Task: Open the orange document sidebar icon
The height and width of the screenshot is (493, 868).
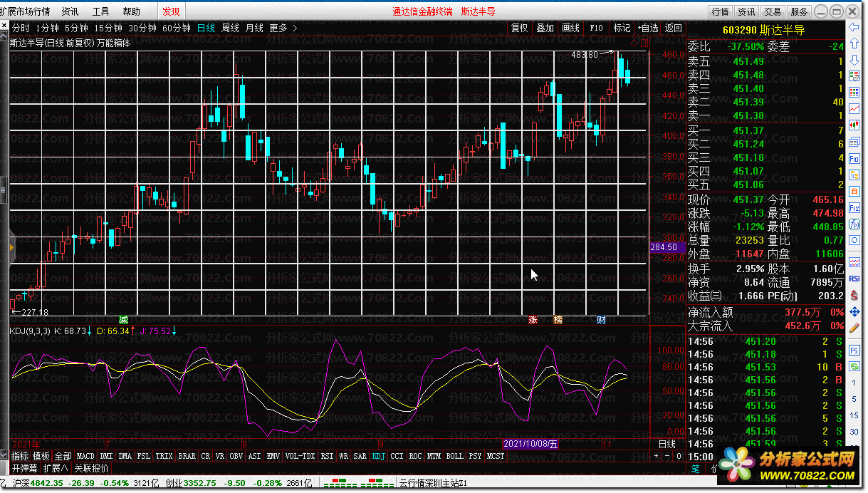Action: [854, 191]
